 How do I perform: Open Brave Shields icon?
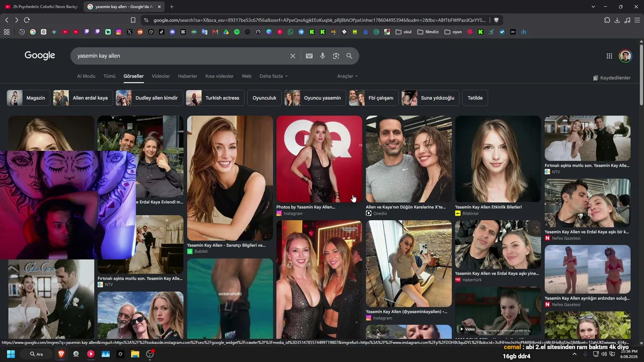(496, 20)
